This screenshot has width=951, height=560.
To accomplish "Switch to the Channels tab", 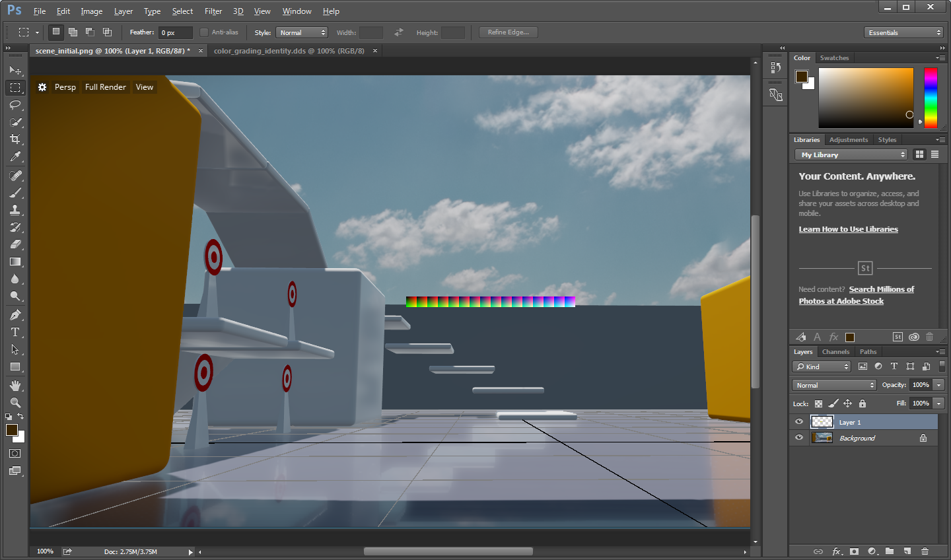I will point(835,351).
